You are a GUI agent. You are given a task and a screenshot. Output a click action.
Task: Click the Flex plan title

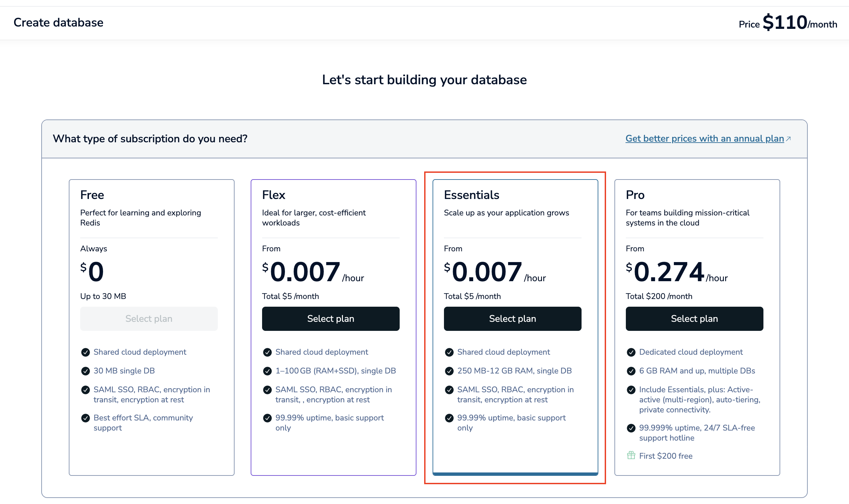pos(273,195)
